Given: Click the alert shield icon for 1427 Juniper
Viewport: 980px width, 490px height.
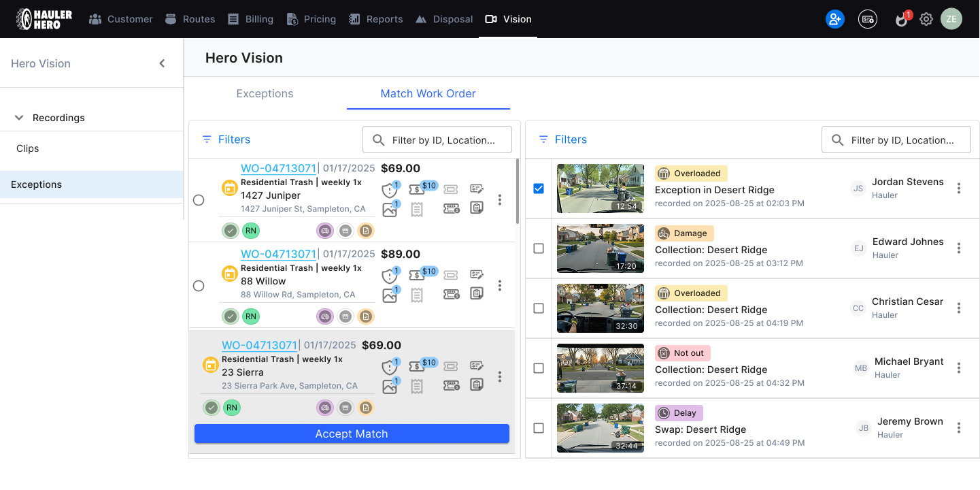Looking at the screenshot, I should [x=389, y=190].
